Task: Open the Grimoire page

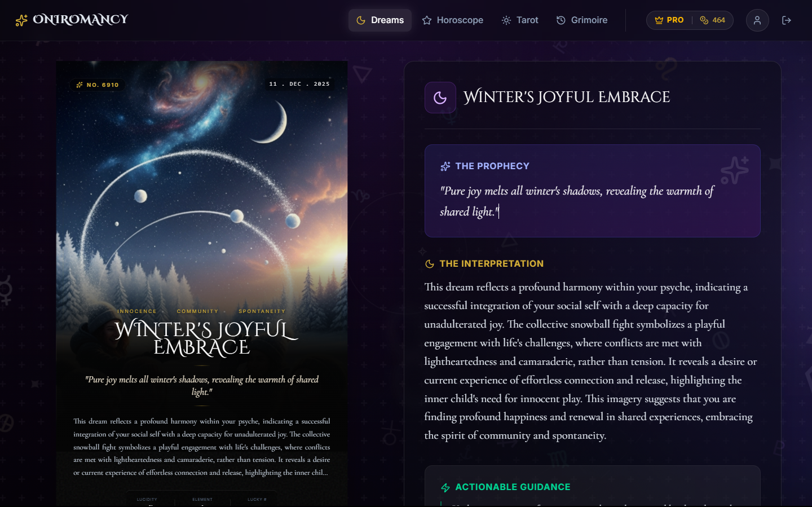Action: [x=582, y=20]
